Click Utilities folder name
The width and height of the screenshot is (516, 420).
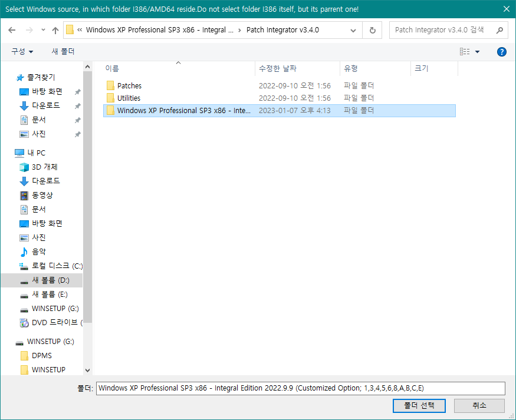[129, 98]
